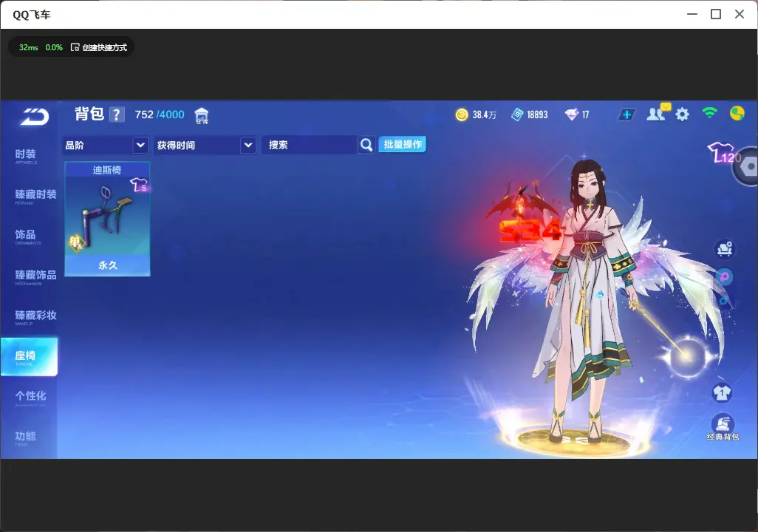758x532 pixels.
Task: Open the 仓库 warehouse icon
Action: (x=202, y=115)
